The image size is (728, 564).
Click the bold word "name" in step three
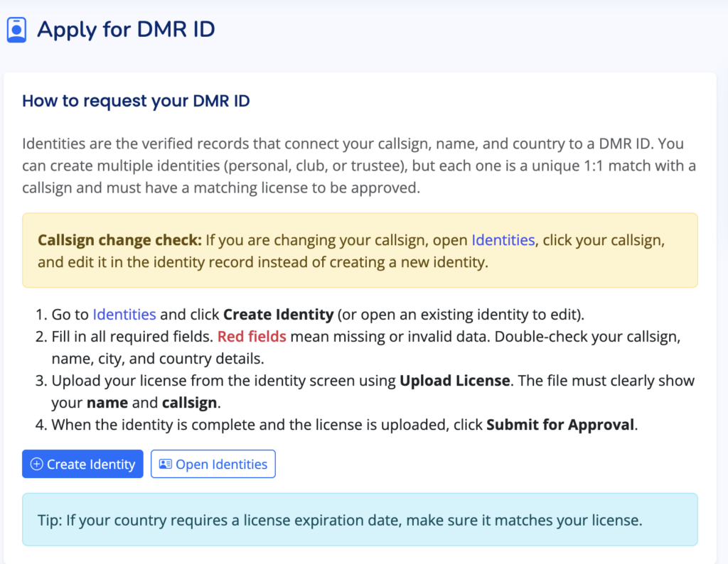108,403
